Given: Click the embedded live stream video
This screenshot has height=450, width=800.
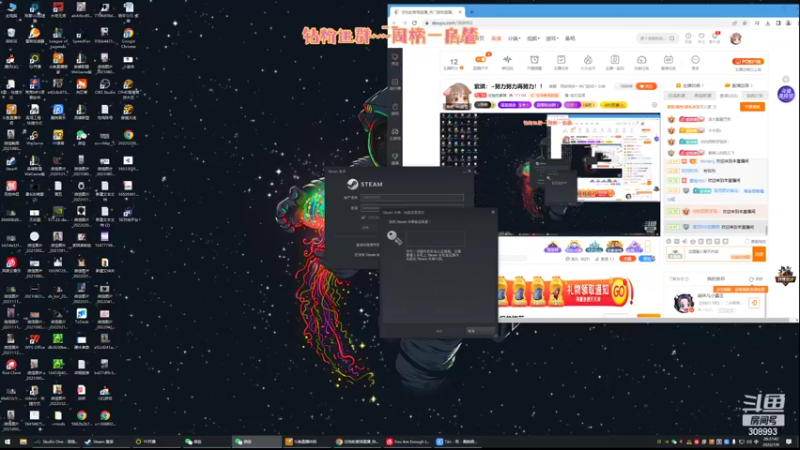Looking at the screenshot, I should pyautogui.click(x=550, y=174).
